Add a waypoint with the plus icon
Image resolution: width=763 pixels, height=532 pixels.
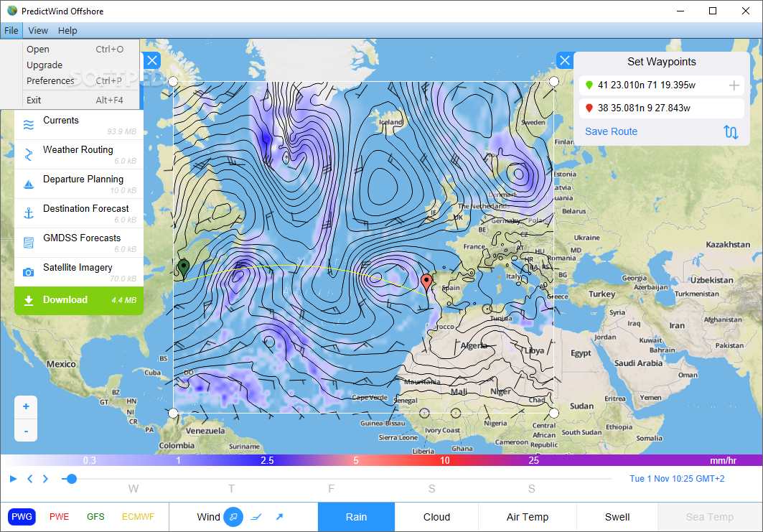coord(734,85)
